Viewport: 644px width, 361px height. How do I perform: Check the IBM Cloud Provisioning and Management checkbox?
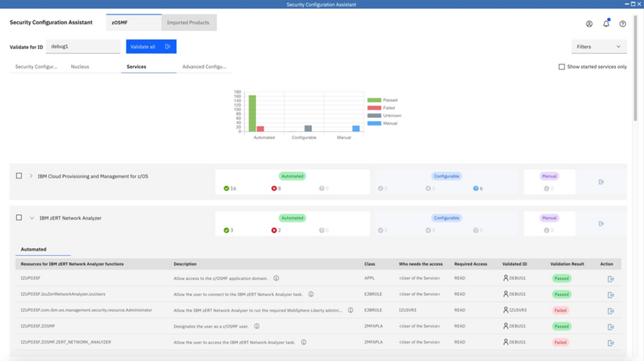pos(19,176)
